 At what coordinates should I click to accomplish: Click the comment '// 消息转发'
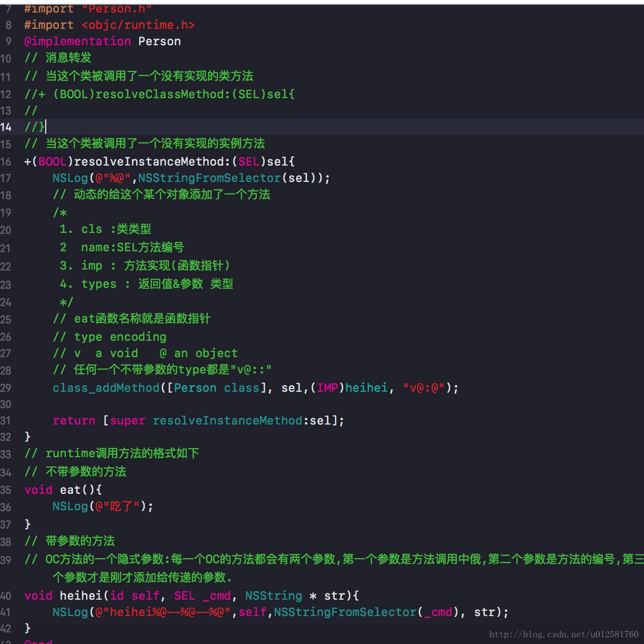point(58,58)
